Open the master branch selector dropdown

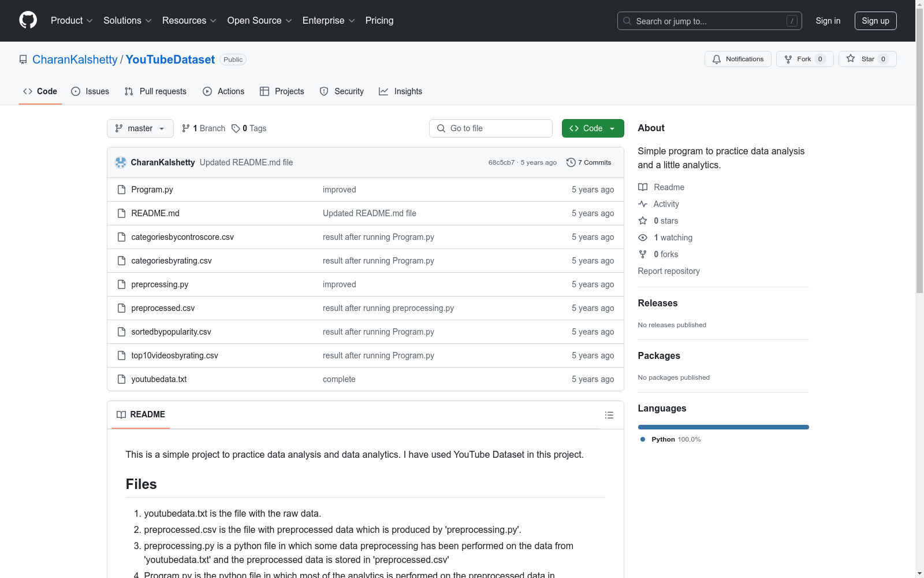[x=140, y=128]
